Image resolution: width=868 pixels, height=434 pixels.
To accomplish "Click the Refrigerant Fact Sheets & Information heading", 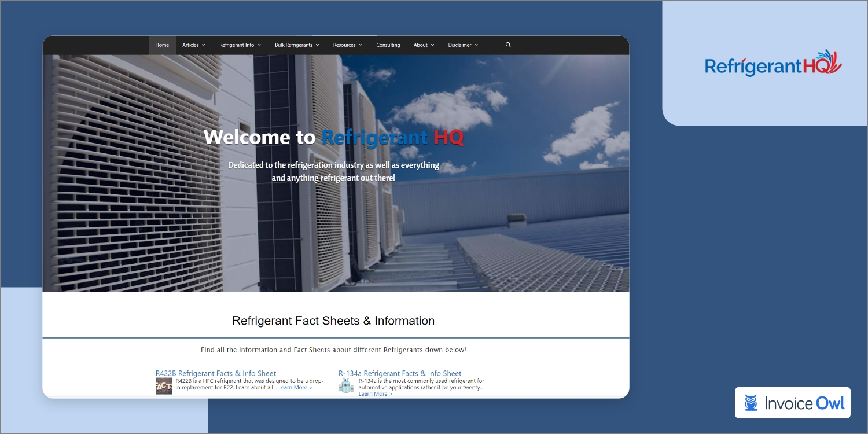I will pyautogui.click(x=333, y=321).
